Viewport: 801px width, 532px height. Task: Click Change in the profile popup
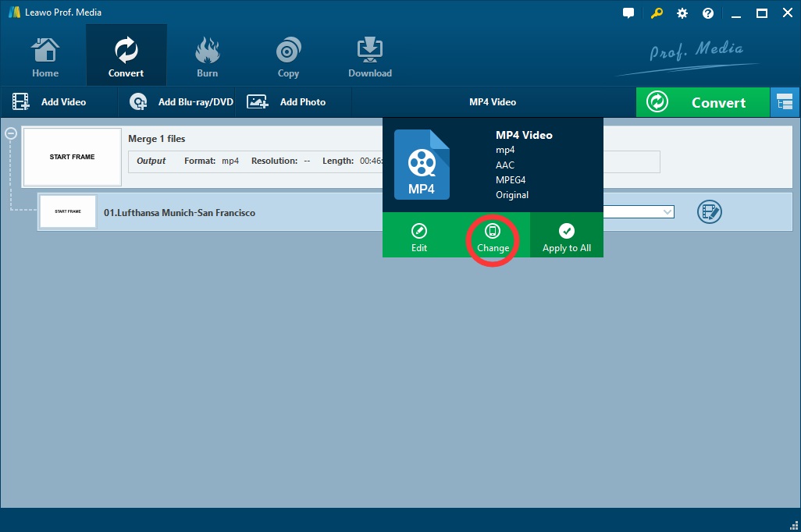click(493, 238)
